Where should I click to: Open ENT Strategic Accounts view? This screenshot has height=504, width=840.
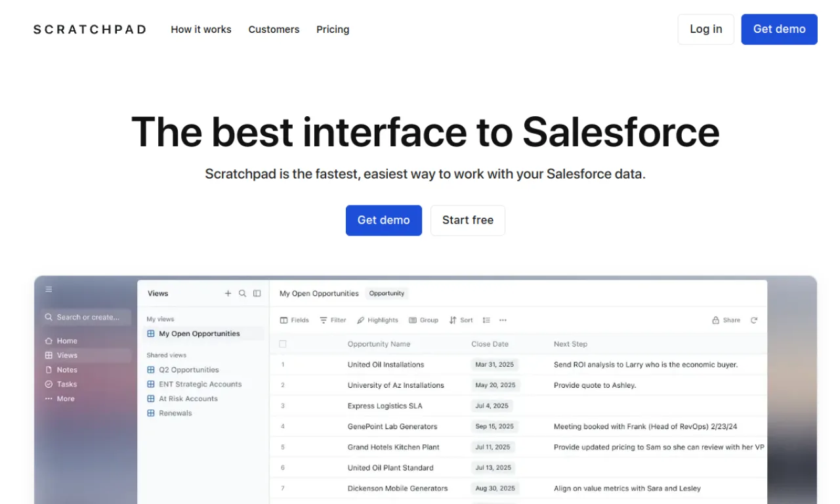pyautogui.click(x=194, y=384)
